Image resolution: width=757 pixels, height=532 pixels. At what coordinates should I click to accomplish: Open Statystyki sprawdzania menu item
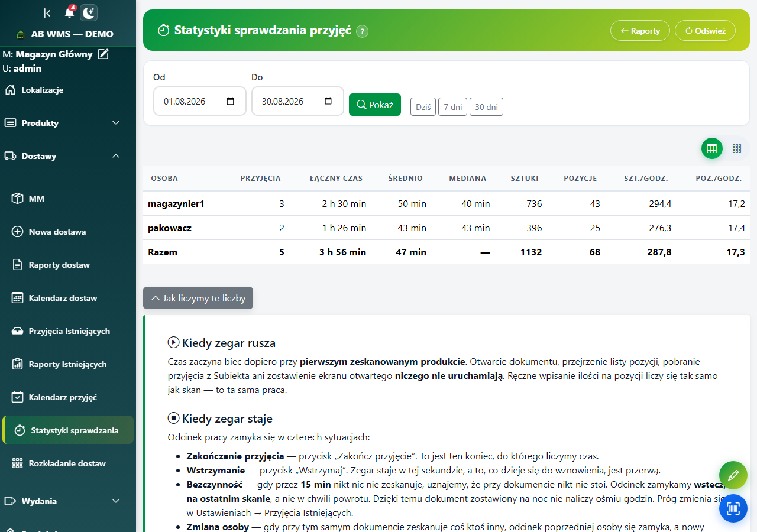coord(68,430)
